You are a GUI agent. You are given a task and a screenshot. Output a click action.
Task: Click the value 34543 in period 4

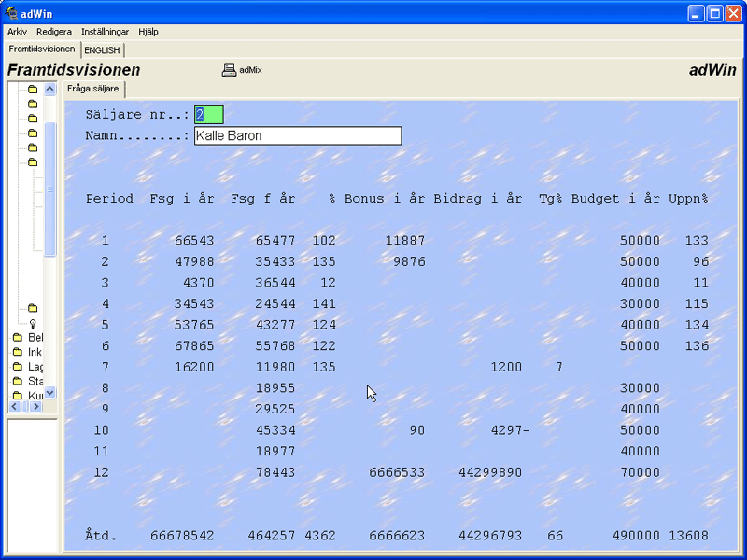194,303
